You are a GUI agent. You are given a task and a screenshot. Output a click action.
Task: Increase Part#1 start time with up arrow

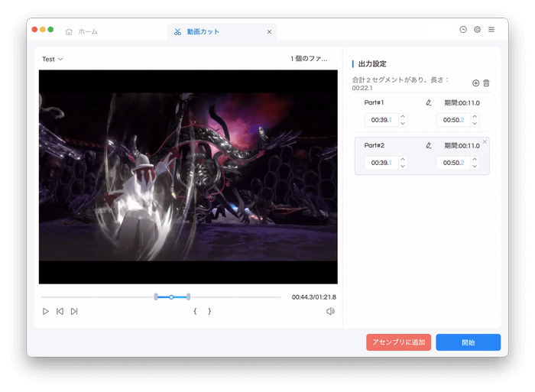(403, 117)
